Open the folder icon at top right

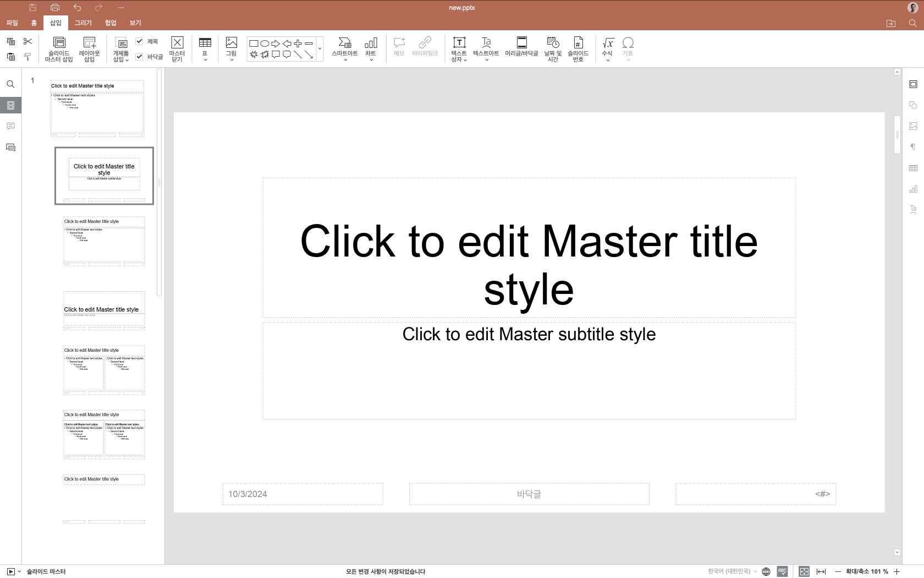891,23
